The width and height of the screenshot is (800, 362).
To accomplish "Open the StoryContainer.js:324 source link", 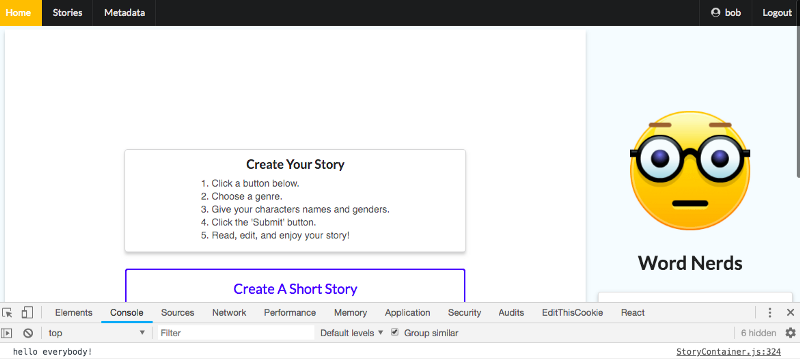I will 729,352.
